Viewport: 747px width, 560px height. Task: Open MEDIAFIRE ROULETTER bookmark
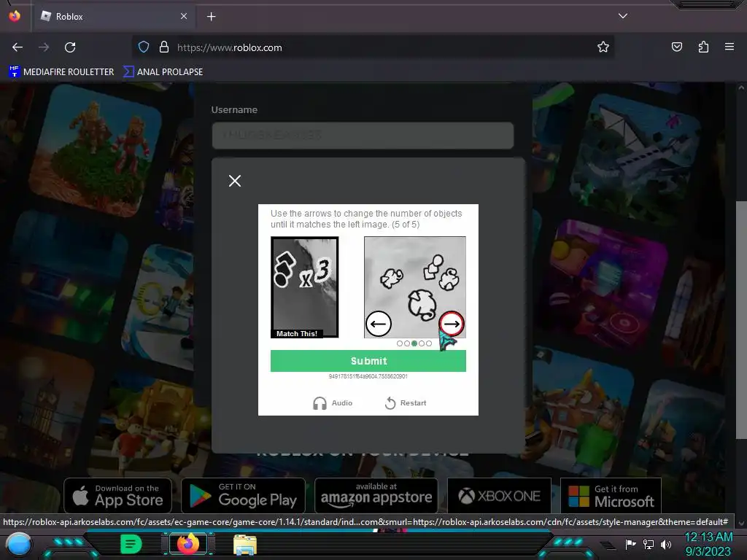click(x=61, y=72)
